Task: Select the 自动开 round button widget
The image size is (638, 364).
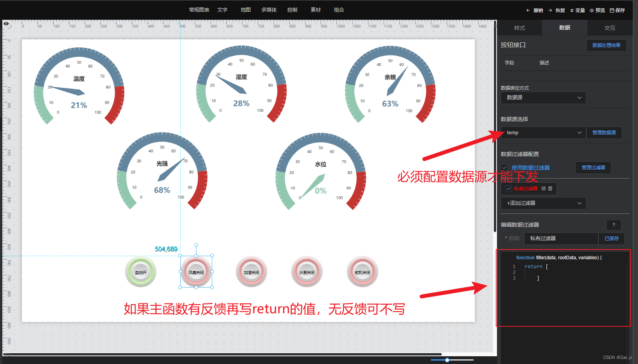Action: (x=141, y=272)
